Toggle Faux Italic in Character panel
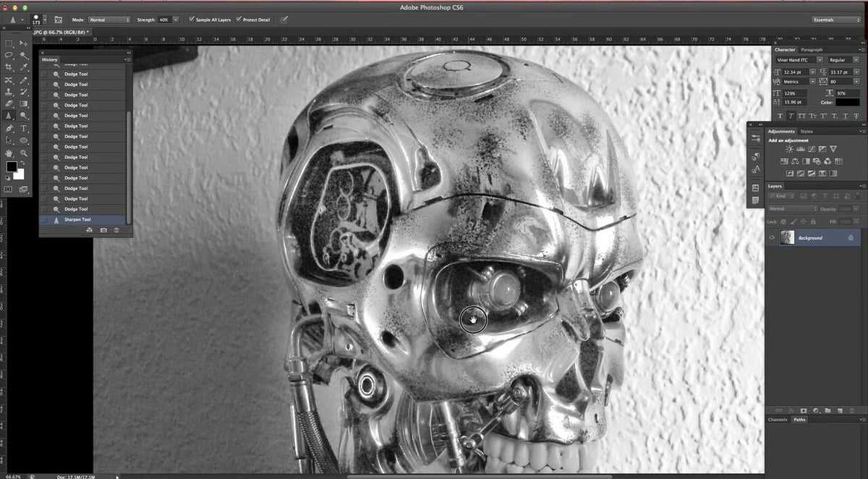The height and width of the screenshot is (479, 868). 791,116
